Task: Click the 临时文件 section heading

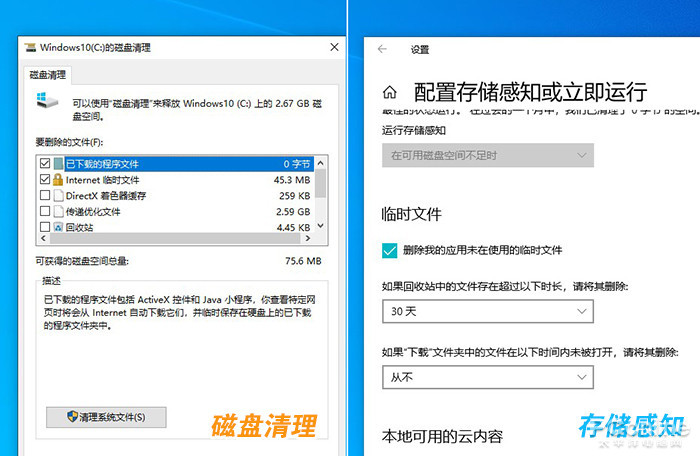Action: pos(412,214)
